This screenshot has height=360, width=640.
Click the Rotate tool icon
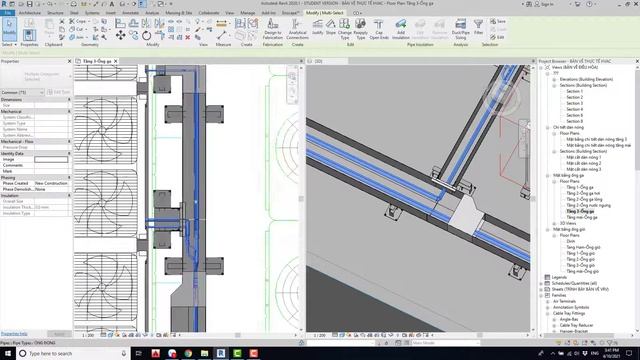146,36
